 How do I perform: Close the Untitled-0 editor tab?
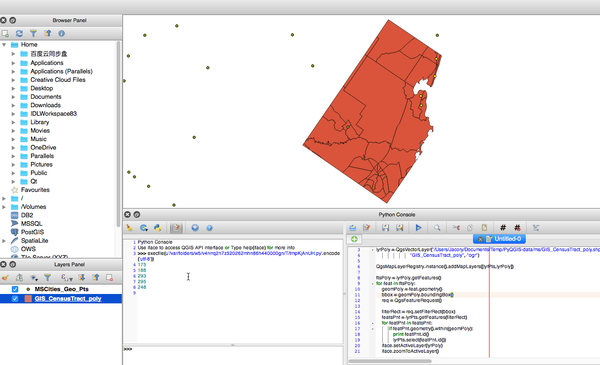(480, 239)
